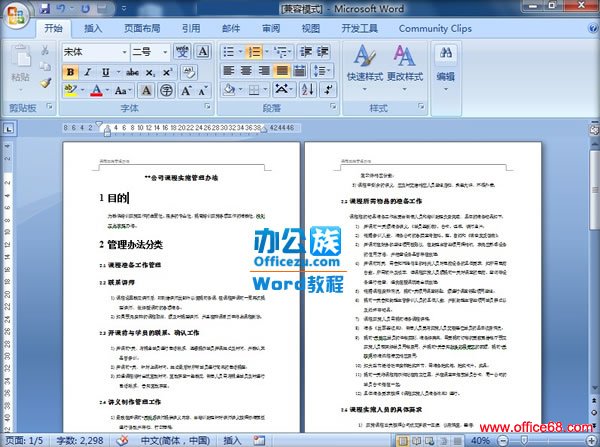
Task: Open the multilevel list dropdown
Action: click(x=283, y=52)
